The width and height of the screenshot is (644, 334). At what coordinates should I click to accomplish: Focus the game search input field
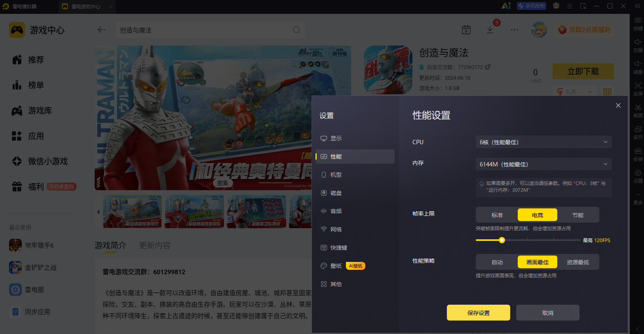pos(211,30)
